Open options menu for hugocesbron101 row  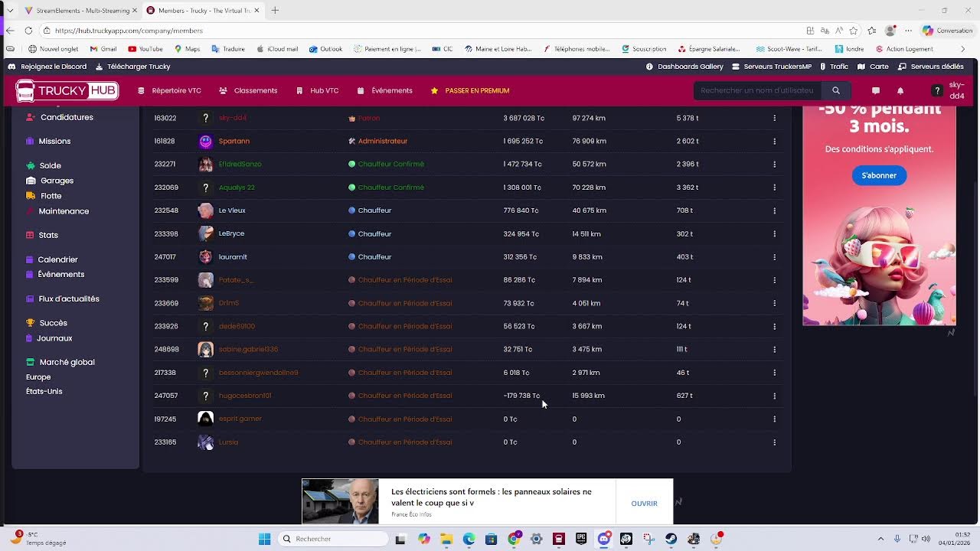tap(774, 396)
